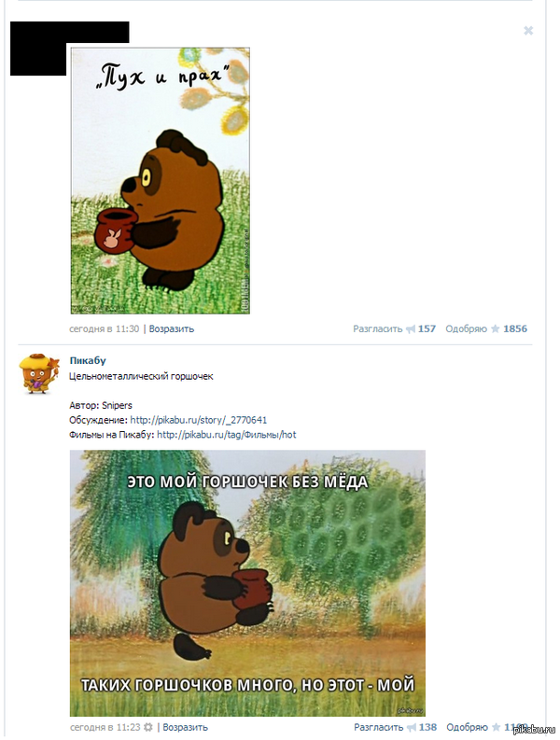Click Одобряю on the first post
This screenshot has width=560, height=740.
tap(466, 329)
